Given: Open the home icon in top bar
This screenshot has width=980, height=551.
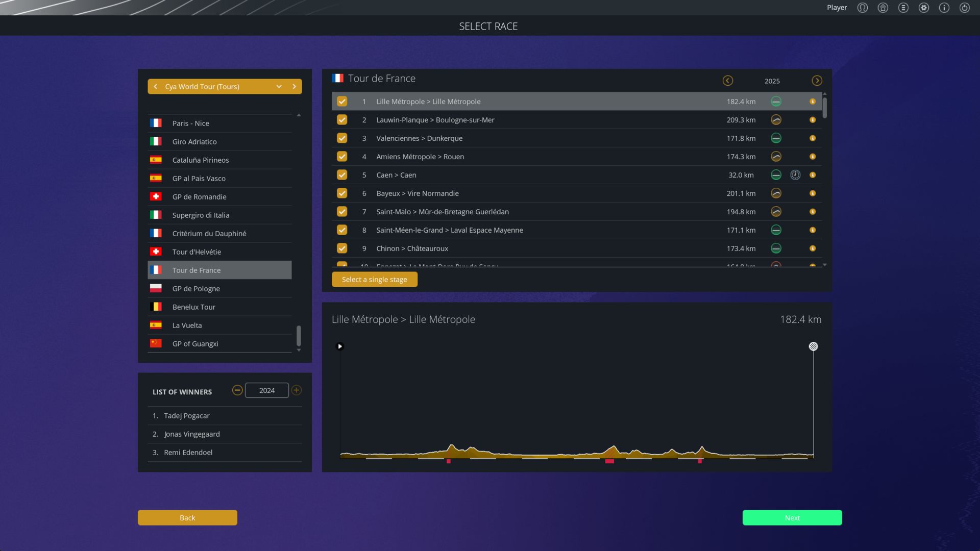Looking at the screenshot, I should tap(883, 8).
